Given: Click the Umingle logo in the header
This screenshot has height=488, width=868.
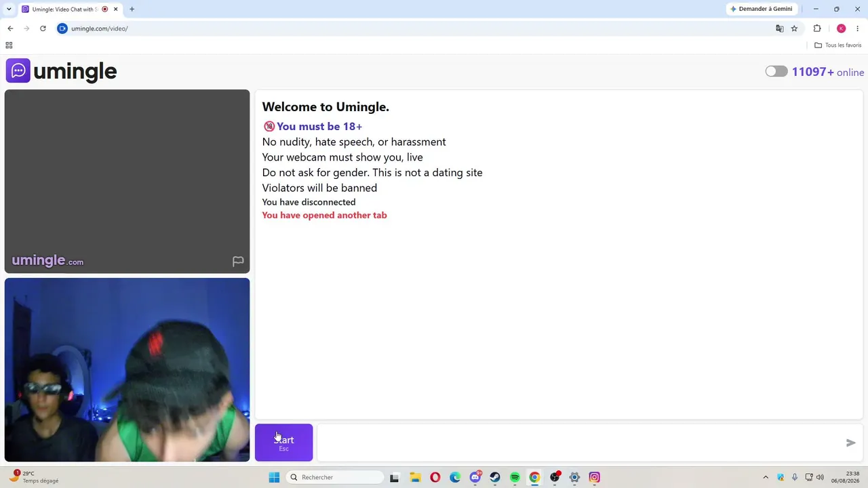Looking at the screenshot, I should 62,71.
